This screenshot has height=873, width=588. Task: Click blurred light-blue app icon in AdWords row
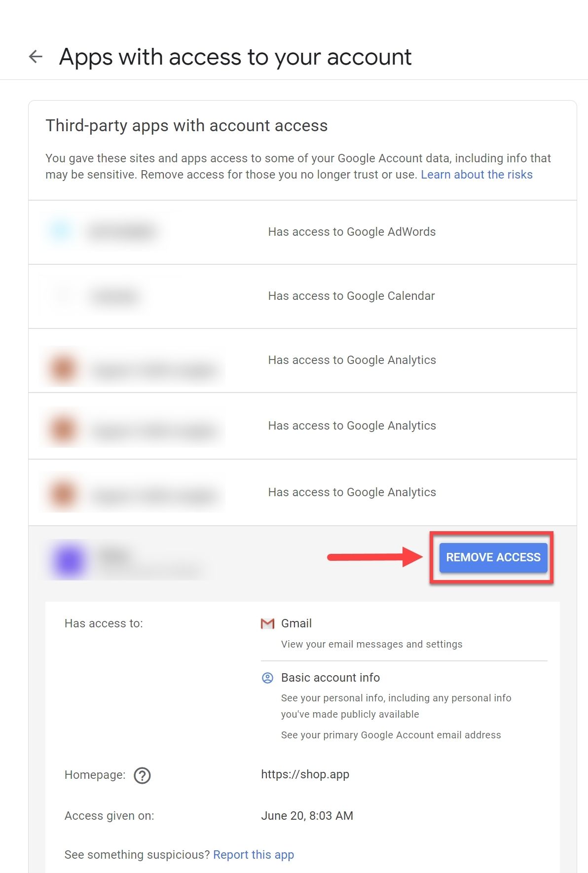click(60, 231)
